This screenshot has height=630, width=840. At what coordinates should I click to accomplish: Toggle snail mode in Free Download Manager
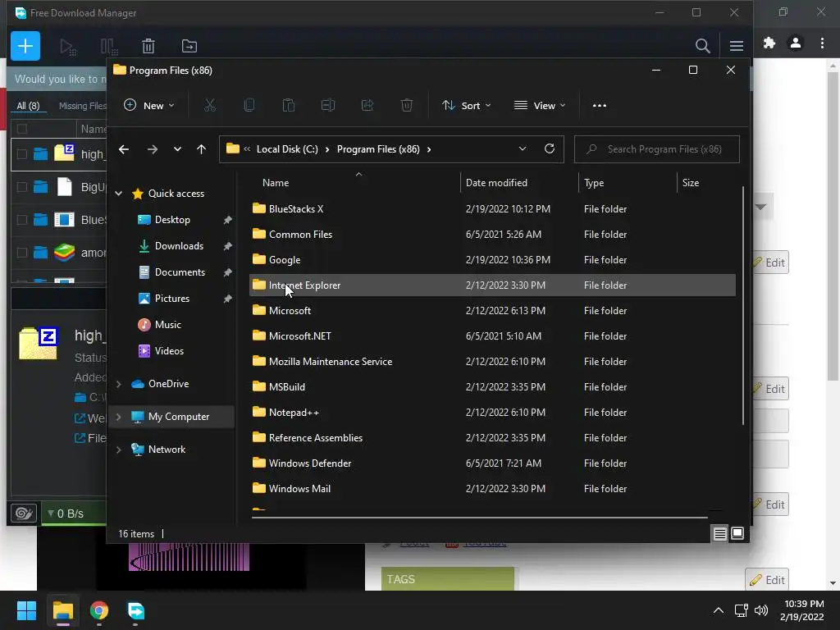pos(24,514)
